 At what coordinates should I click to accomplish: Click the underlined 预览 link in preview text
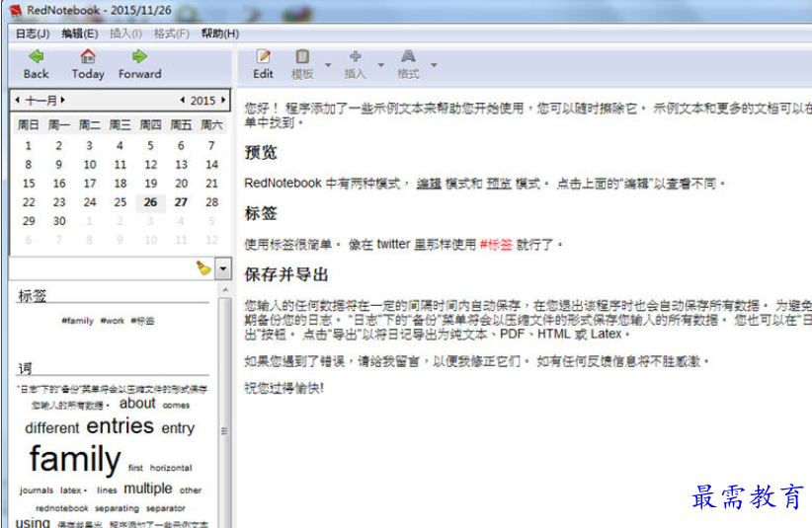click(x=499, y=183)
